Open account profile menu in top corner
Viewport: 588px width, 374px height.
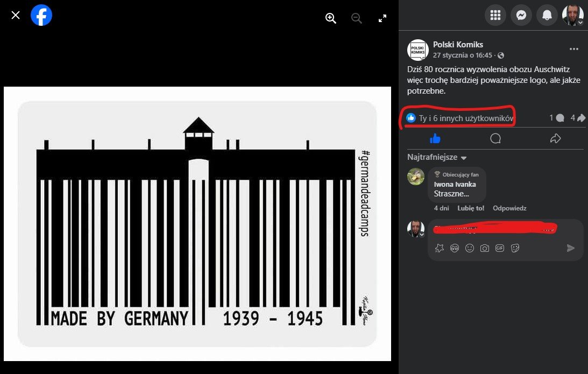(x=572, y=15)
